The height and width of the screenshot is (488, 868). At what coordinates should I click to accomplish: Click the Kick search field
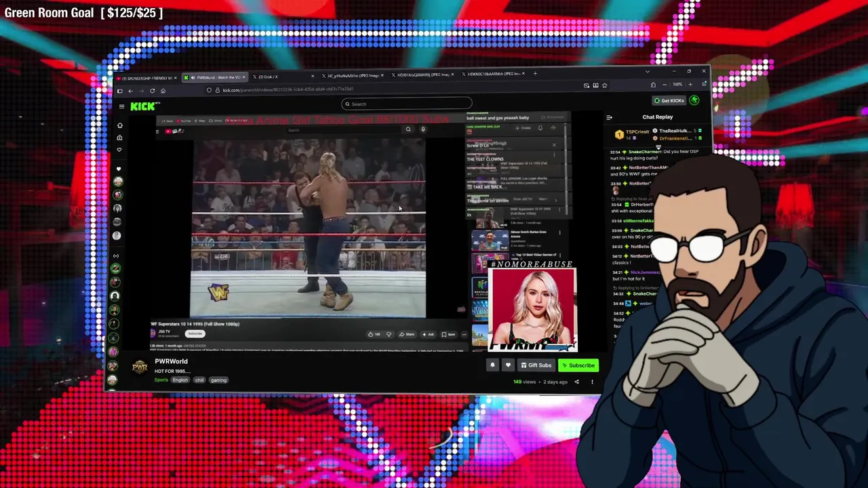point(406,104)
